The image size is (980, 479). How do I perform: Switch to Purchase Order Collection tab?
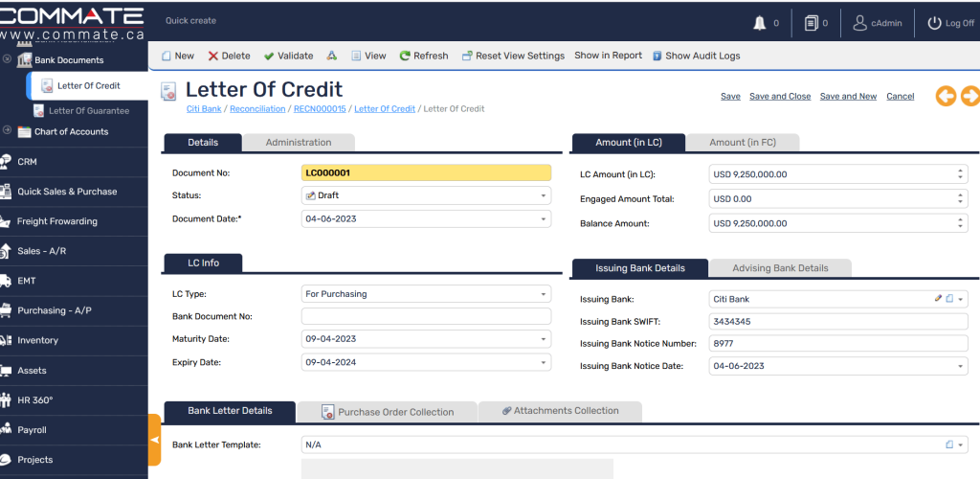387,412
